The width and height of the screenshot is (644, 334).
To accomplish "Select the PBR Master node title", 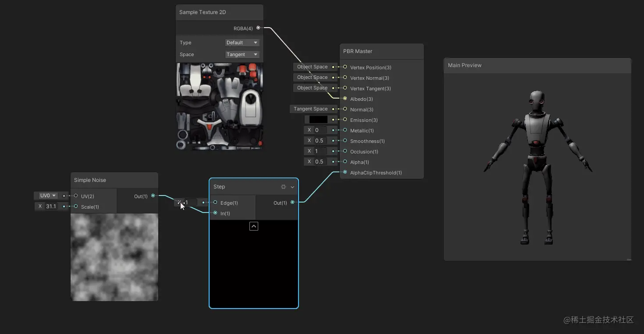I will click(x=358, y=51).
